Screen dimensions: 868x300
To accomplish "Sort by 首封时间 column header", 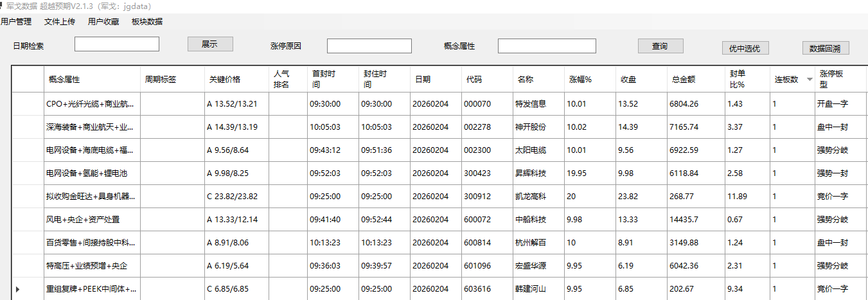I will [x=333, y=80].
